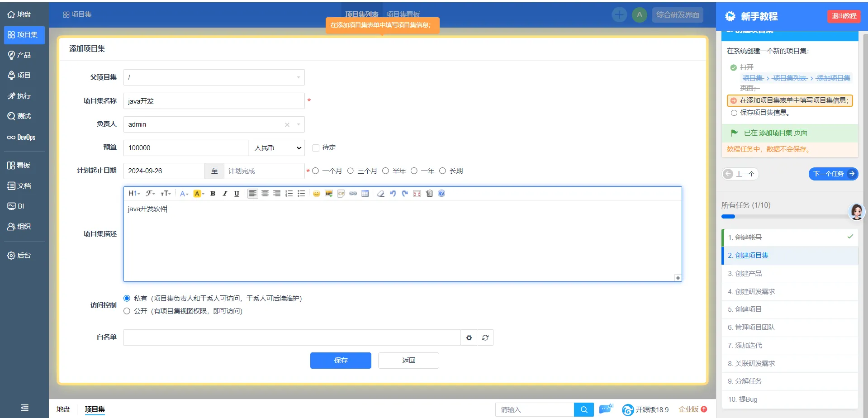Click the 企业版 upgrade link
Image resolution: width=868 pixels, height=418 pixels.
click(x=693, y=409)
